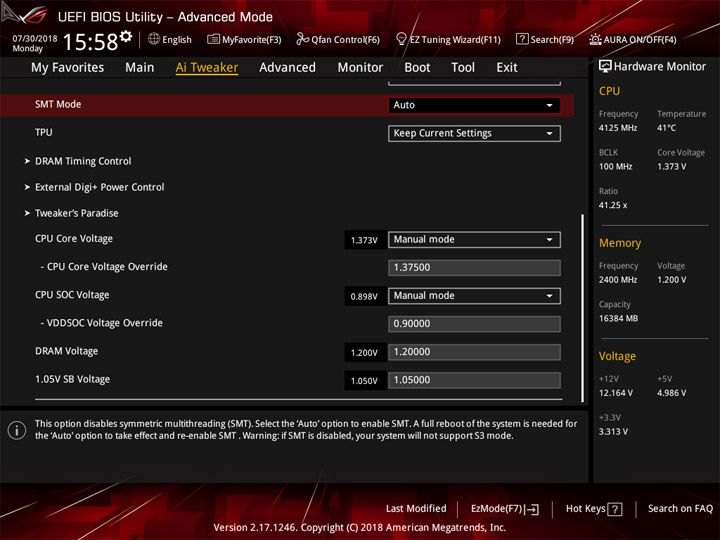Click the info icon beside help text
The height and width of the screenshot is (540, 720).
point(17,430)
